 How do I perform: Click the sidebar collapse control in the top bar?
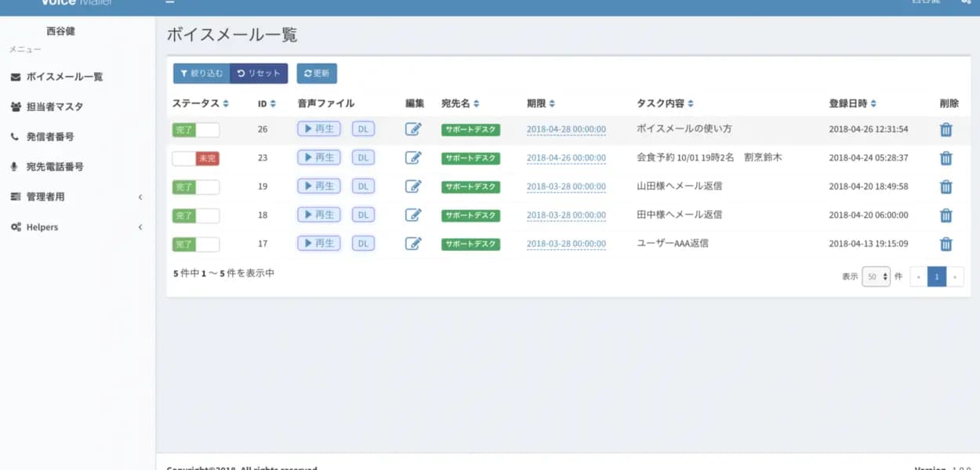169,4
